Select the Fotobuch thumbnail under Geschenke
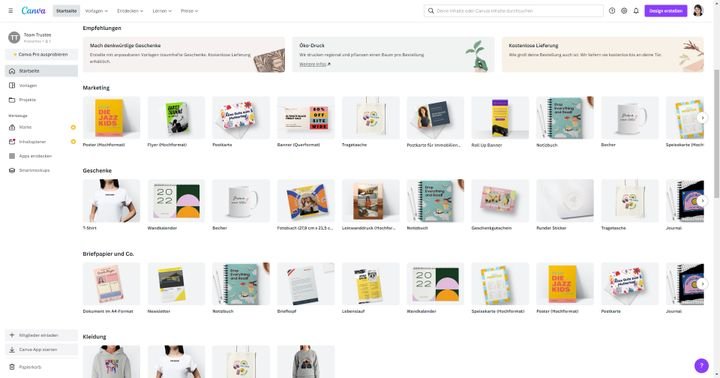Screen dimensions: 720x378 click(306, 201)
